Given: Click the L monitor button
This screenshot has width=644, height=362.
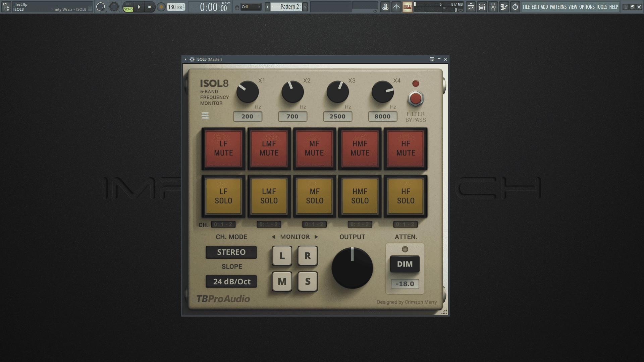Looking at the screenshot, I should 282,256.
